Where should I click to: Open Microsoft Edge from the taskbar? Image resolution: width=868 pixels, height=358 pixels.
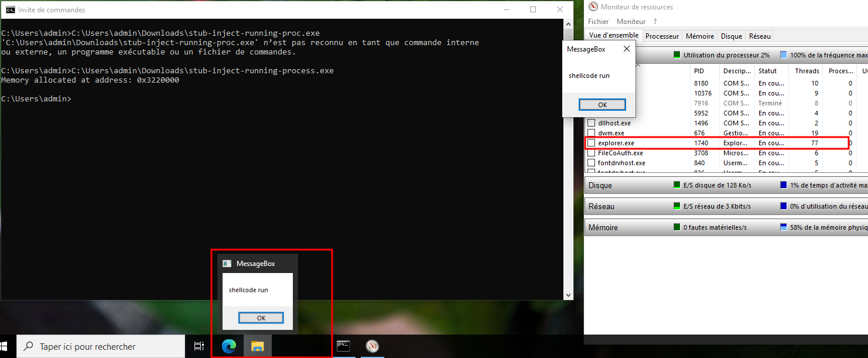(x=228, y=346)
